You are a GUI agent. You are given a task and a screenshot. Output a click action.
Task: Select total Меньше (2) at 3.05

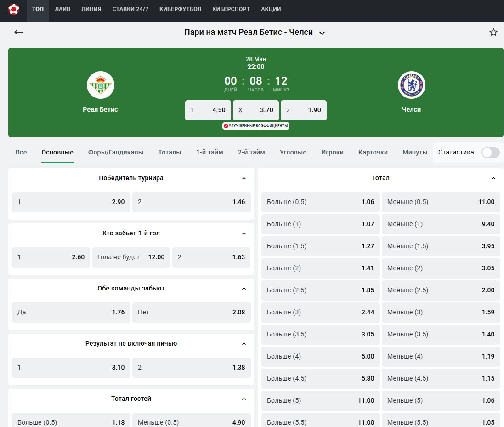[x=441, y=268]
